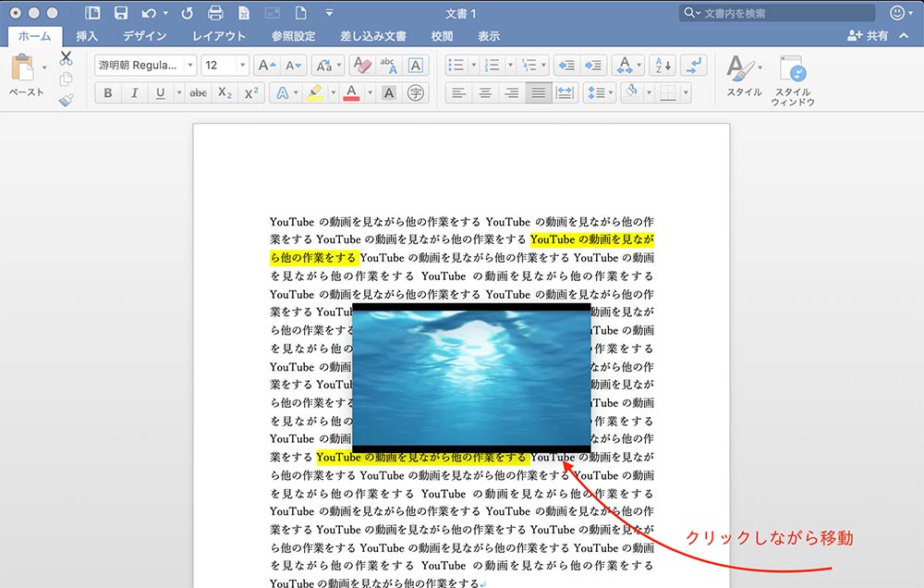Expand the Paste options arrow
924x588 pixels.
coord(44,67)
